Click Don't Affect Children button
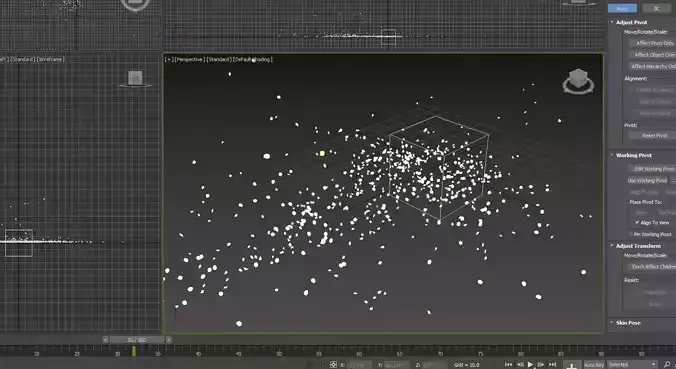The width and height of the screenshot is (676, 369). point(652,267)
